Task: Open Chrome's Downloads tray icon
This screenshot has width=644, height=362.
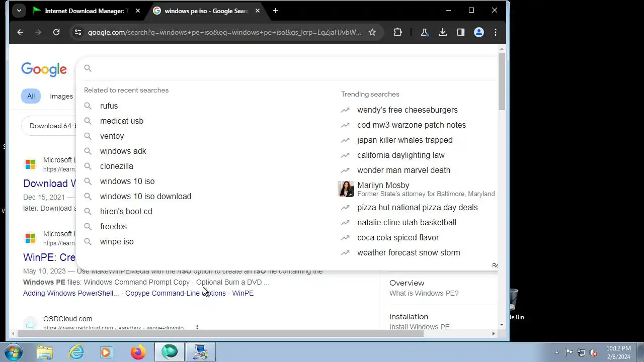Action: pos(443,32)
